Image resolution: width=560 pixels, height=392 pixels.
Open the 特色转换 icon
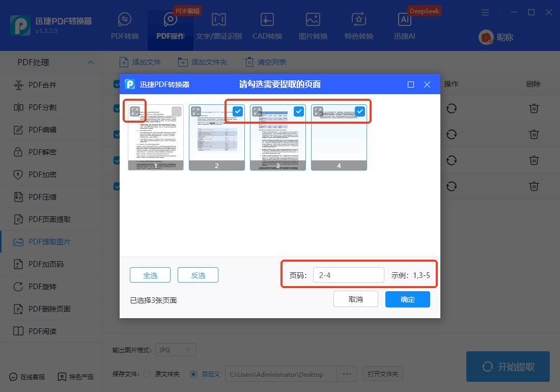pos(359,19)
